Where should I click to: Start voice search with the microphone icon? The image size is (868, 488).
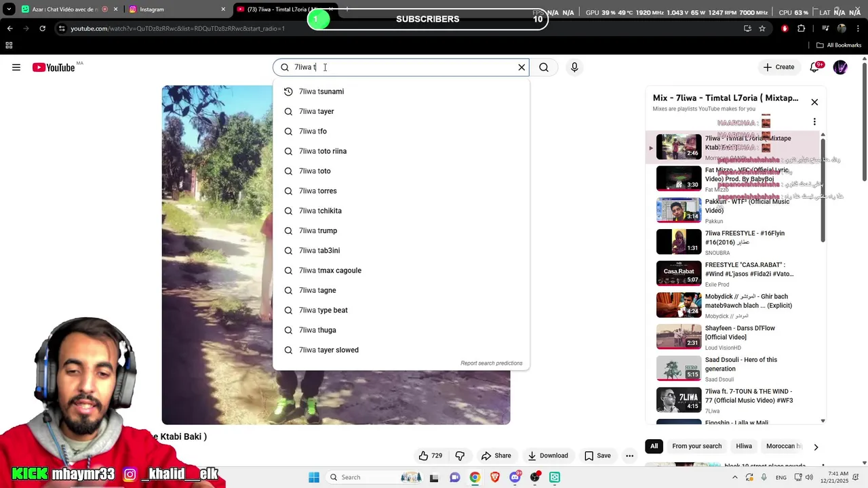574,67
